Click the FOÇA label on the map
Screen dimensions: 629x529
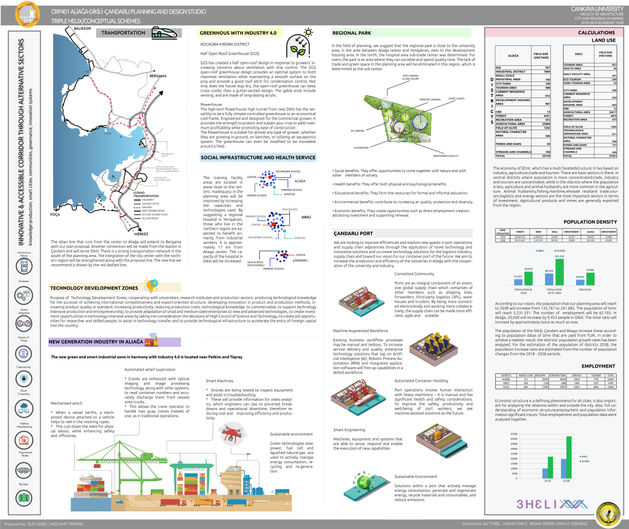(55, 215)
